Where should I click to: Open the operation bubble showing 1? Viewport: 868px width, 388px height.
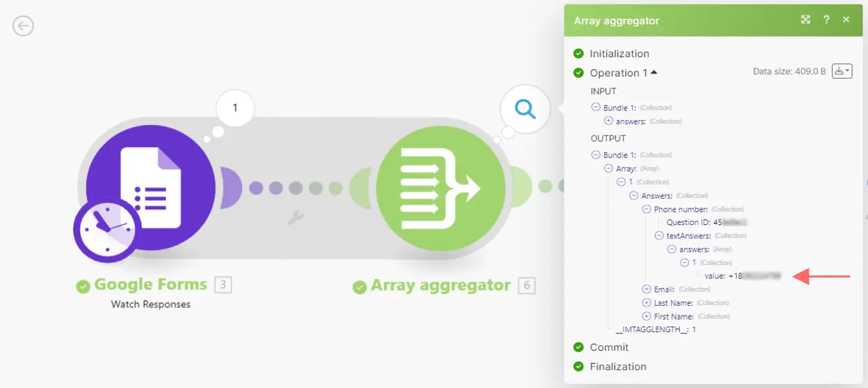[x=235, y=108]
